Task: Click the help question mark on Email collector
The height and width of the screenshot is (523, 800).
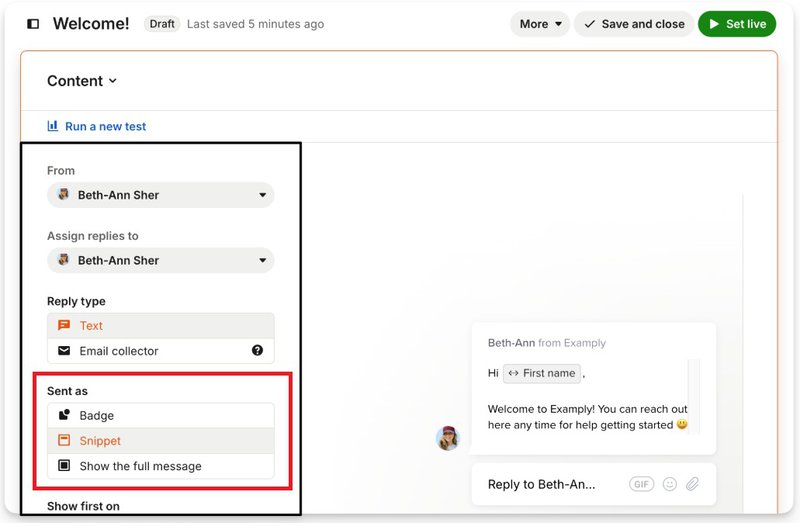Action: pos(257,350)
